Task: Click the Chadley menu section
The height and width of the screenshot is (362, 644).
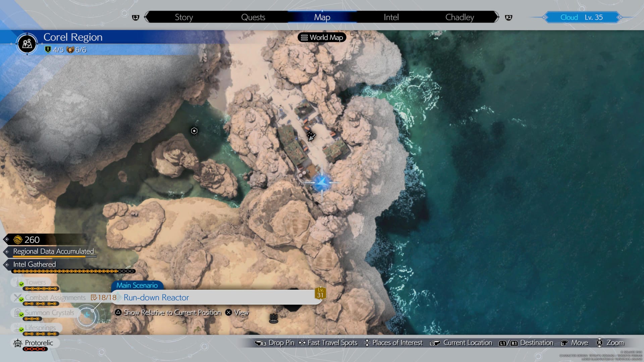Action: click(x=460, y=17)
